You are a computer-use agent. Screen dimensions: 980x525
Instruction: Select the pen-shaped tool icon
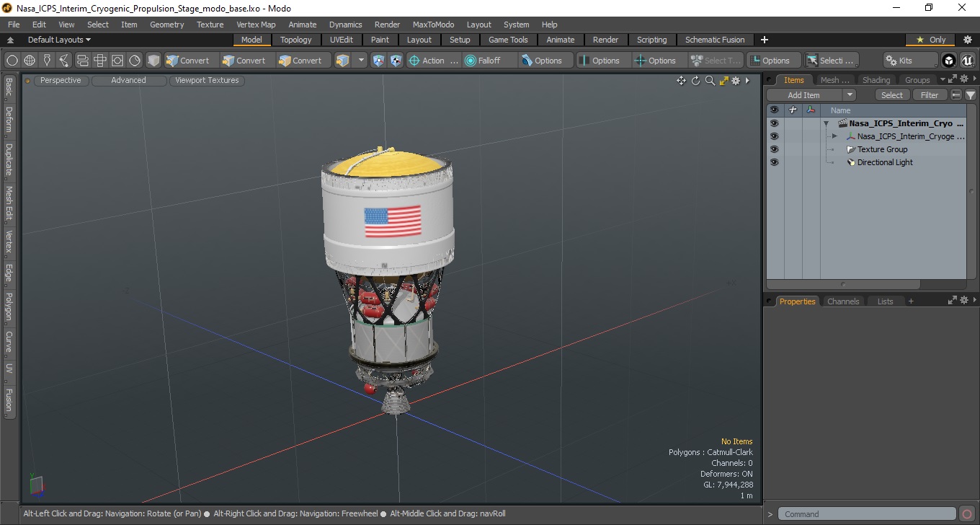pos(48,61)
